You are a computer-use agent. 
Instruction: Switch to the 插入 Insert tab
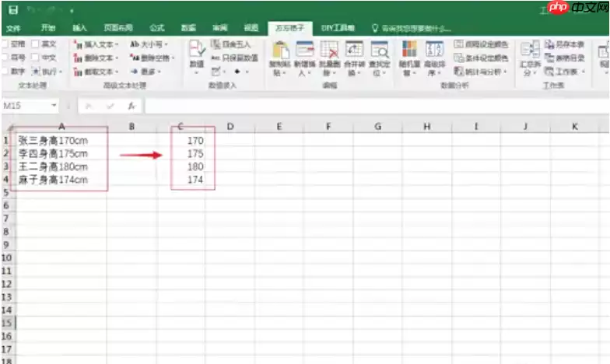[x=79, y=28]
